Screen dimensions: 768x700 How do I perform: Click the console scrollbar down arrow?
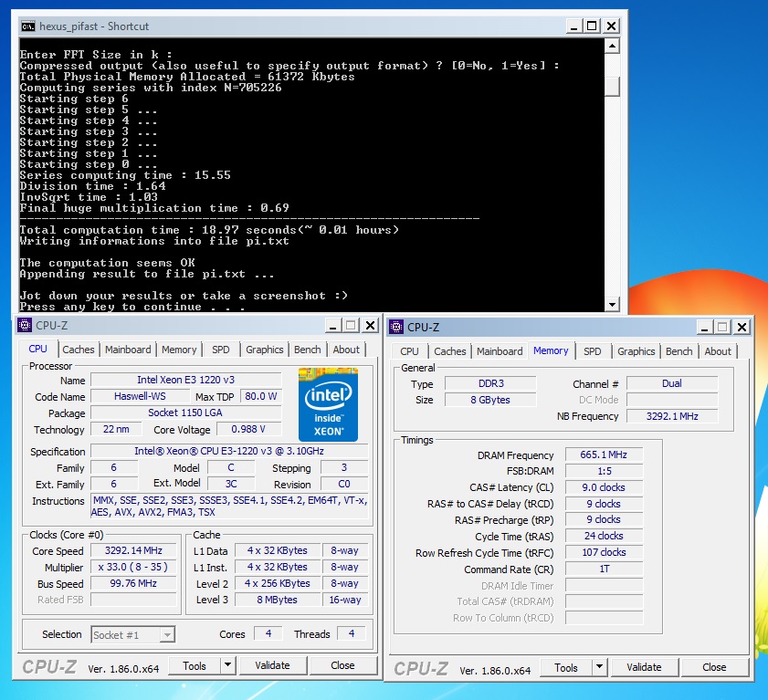click(612, 305)
